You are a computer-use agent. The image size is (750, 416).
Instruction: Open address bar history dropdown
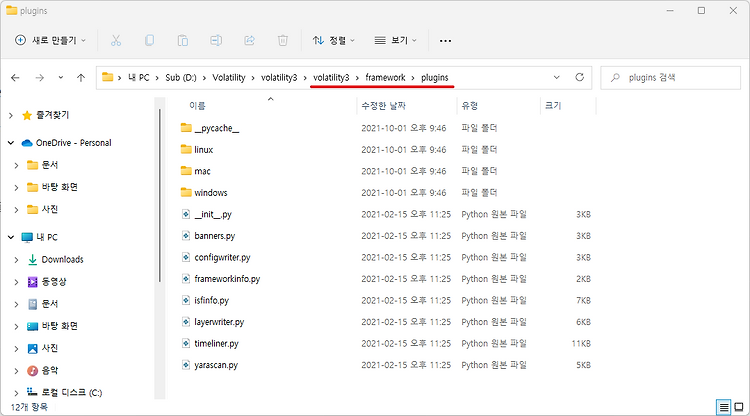556,77
